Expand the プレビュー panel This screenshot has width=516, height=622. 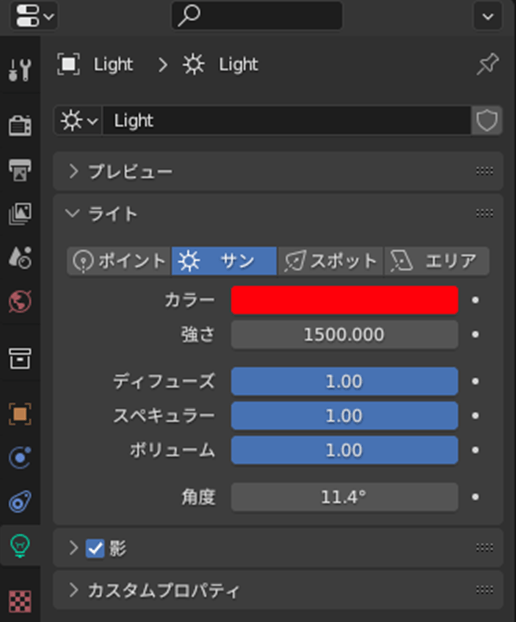coord(74,171)
